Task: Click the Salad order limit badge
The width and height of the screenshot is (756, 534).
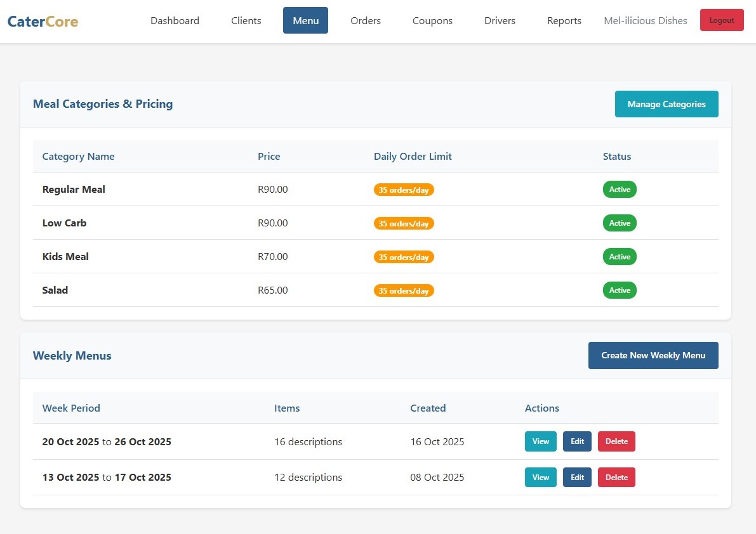Action: [x=404, y=291]
